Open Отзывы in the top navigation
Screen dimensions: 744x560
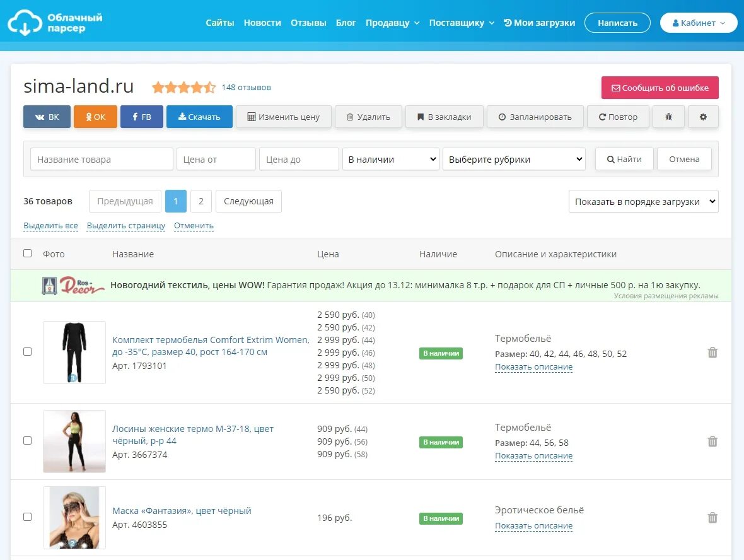click(x=308, y=23)
